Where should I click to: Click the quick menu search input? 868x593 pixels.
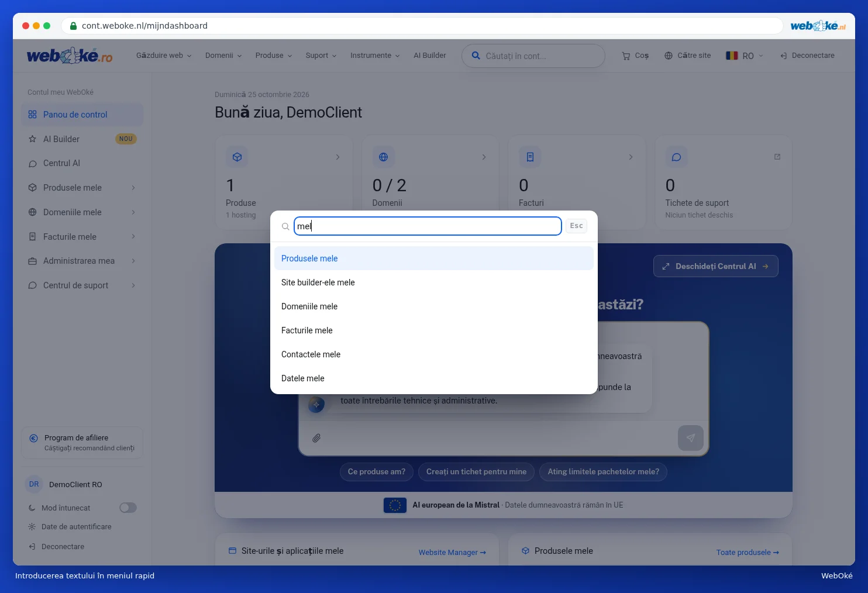[428, 226]
